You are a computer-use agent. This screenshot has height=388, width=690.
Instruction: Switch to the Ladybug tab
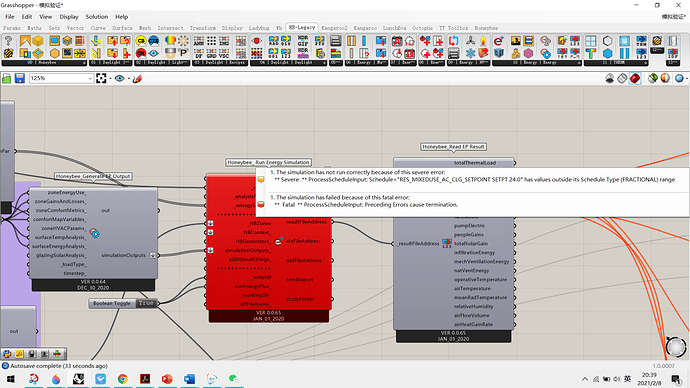(x=259, y=28)
